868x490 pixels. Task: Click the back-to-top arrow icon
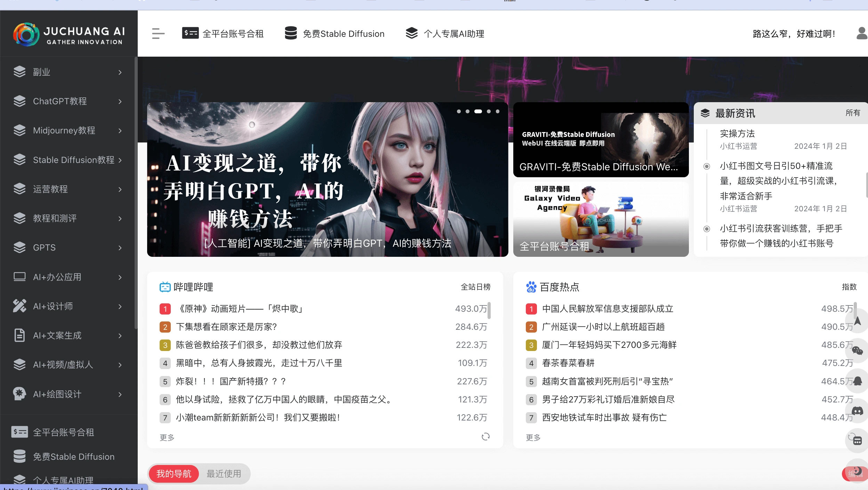(858, 321)
